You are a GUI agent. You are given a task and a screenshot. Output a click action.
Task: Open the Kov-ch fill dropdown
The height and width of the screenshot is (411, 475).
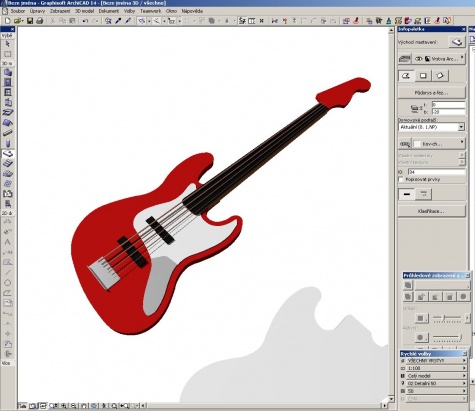pos(439,144)
